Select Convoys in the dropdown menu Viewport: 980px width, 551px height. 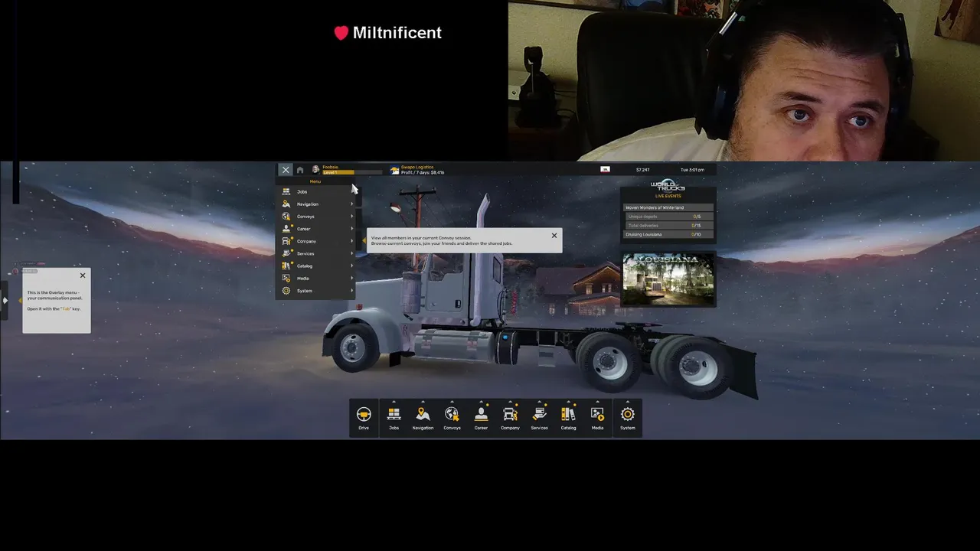tap(316, 217)
